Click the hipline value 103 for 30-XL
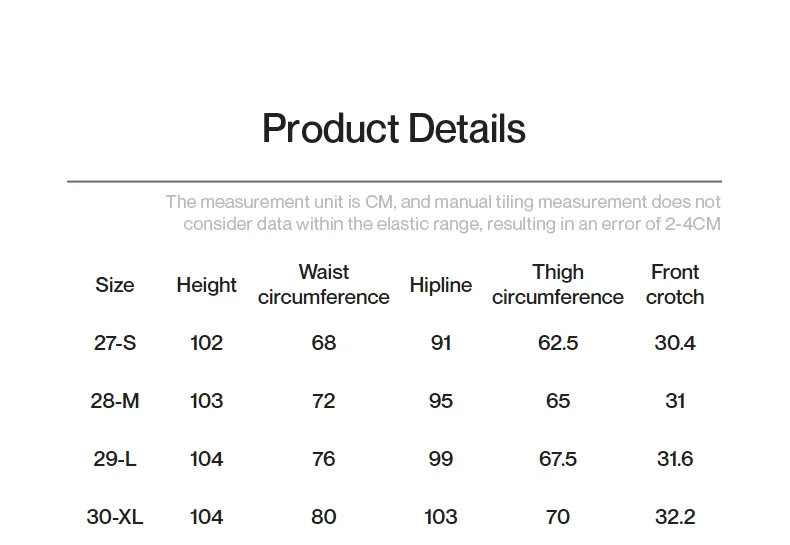The image size is (790, 545). [x=441, y=517]
